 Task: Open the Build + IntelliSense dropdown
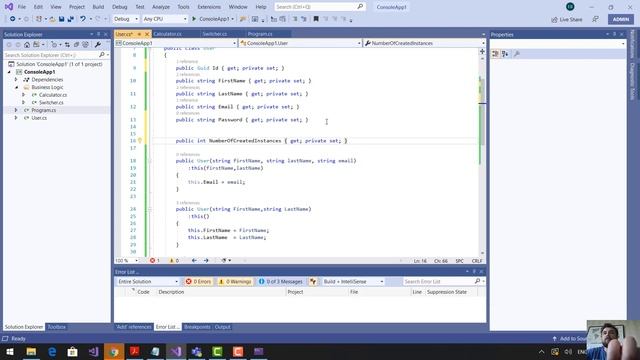tap(353, 282)
